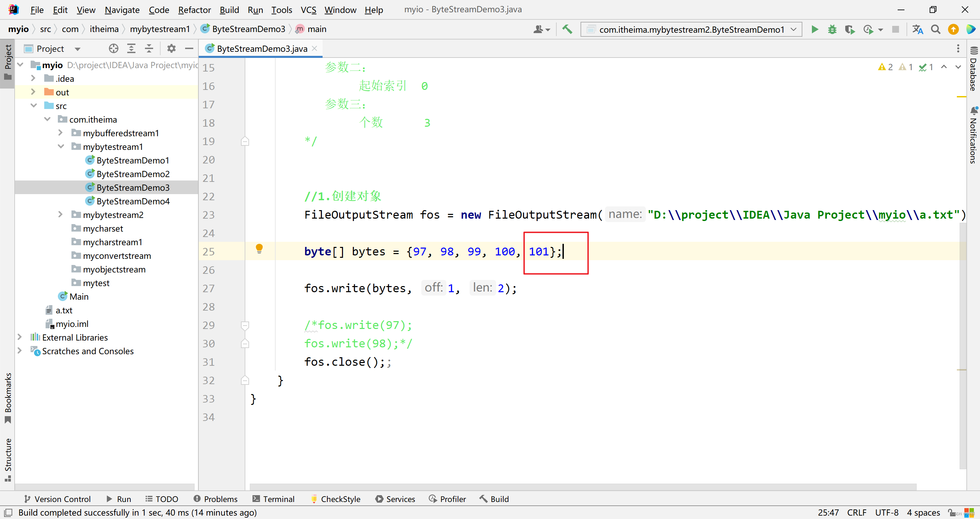Collapse all nodes in the Project tree
The width and height of the screenshot is (980, 519).
pos(149,48)
